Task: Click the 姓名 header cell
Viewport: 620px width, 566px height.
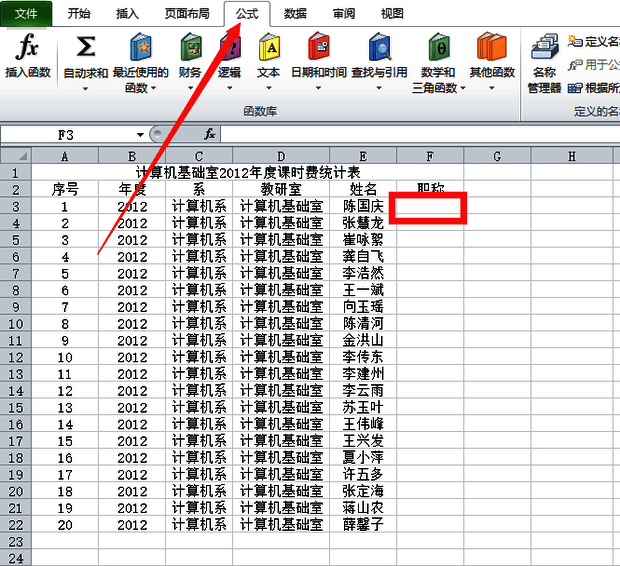Action: point(363,189)
